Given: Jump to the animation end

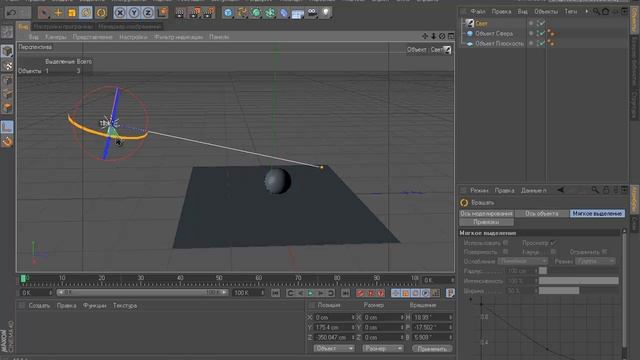Looking at the screenshot, I should pos(345,293).
